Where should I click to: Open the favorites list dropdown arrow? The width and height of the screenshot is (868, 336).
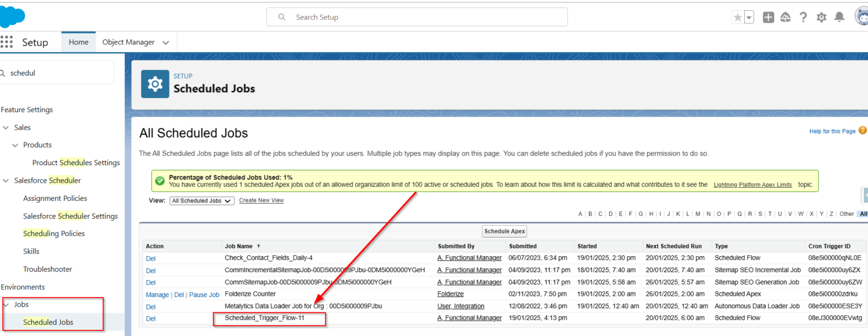[x=749, y=18]
